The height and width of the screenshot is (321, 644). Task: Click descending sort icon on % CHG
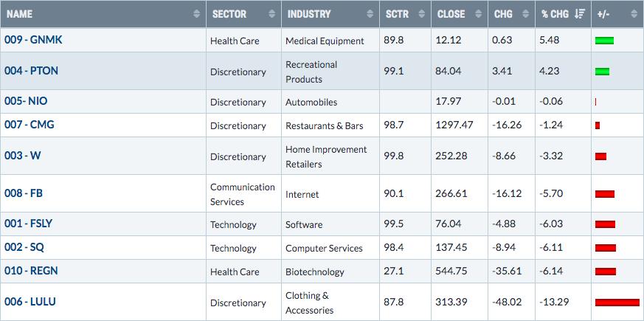click(580, 14)
